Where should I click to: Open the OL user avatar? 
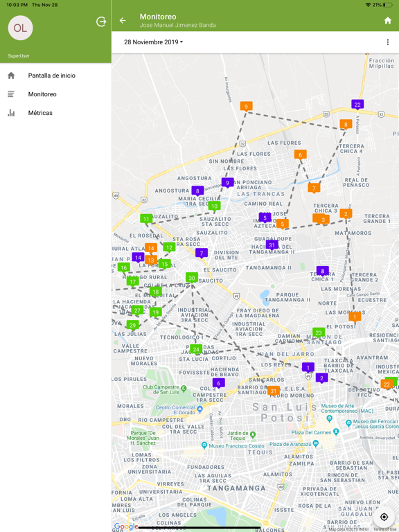click(20, 28)
